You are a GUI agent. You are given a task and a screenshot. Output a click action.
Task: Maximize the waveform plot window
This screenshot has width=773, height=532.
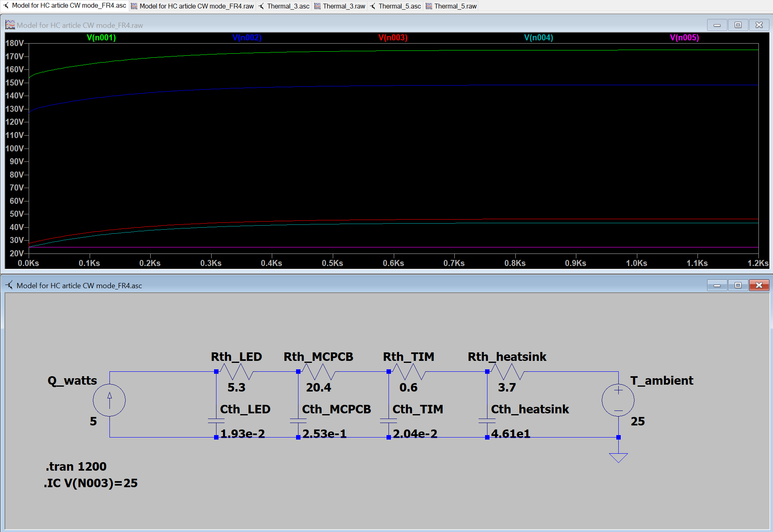tap(738, 25)
